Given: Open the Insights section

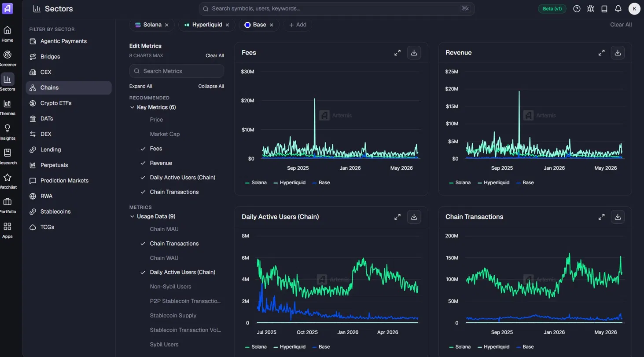Looking at the screenshot, I should (7, 132).
